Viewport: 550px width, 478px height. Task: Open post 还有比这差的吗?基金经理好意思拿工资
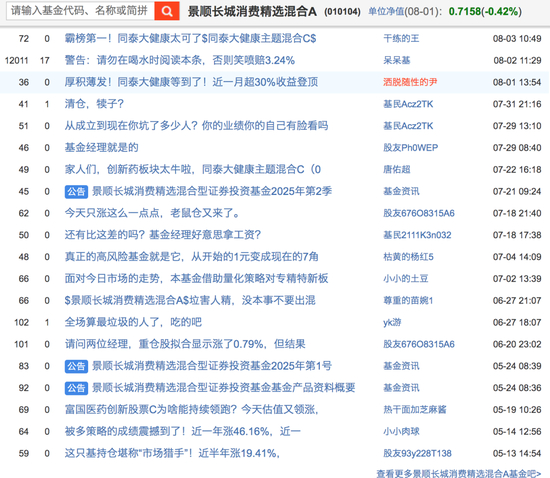[163, 235]
